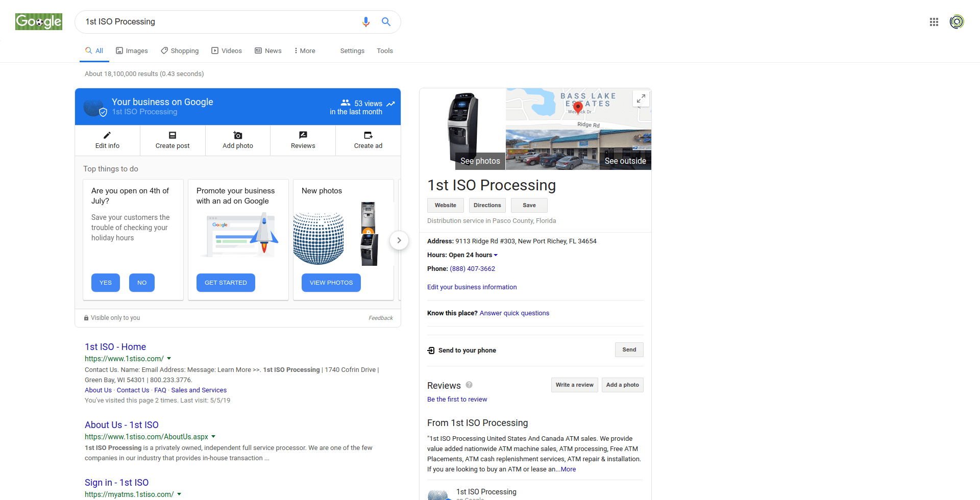The height and width of the screenshot is (500, 980).
Task: Start voice search with microphone icon
Action: [x=366, y=22]
